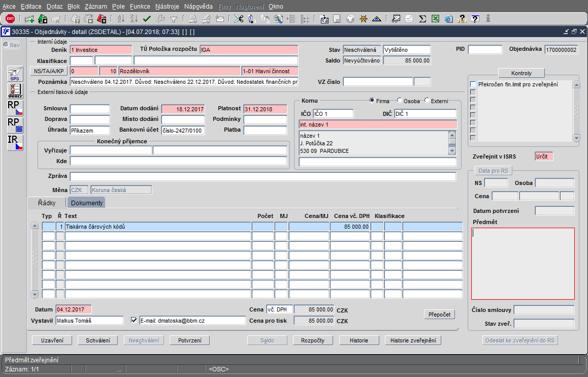Click the Potvrzení button
The image size is (588, 377).
(190, 340)
